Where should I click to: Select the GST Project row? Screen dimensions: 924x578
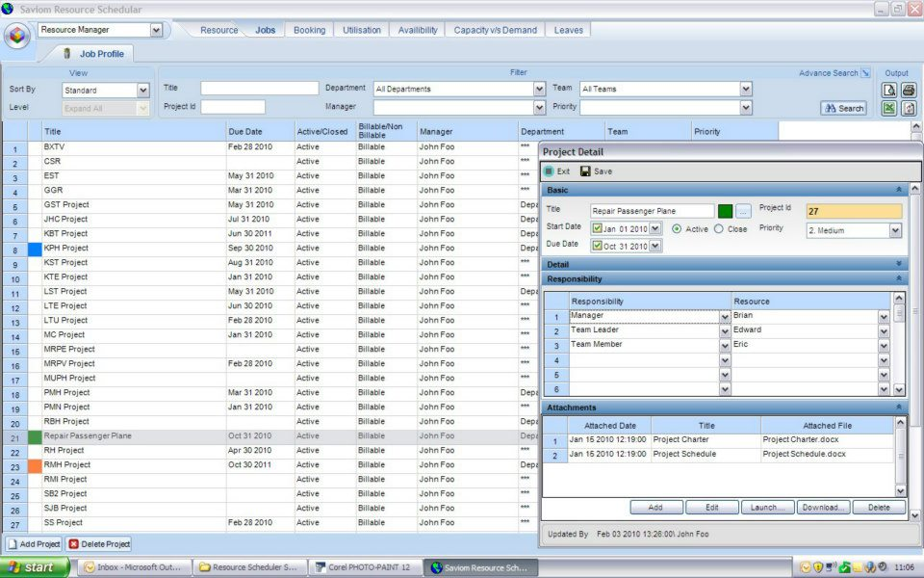pos(271,204)
